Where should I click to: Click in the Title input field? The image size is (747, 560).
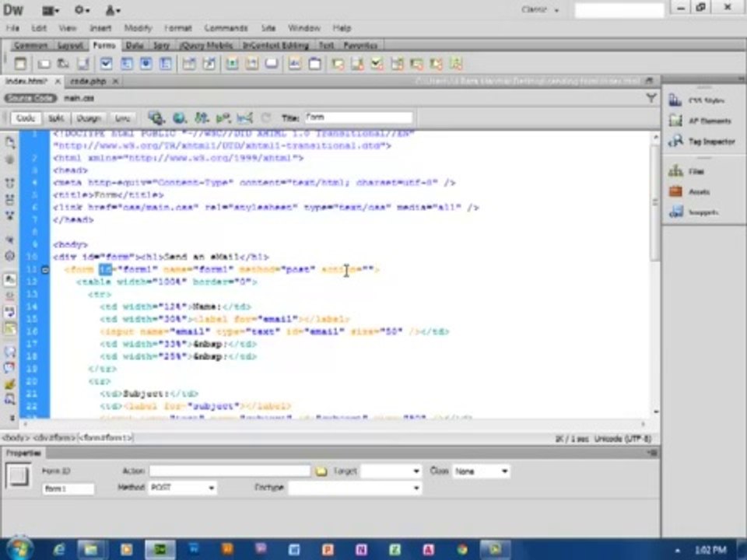359,117
